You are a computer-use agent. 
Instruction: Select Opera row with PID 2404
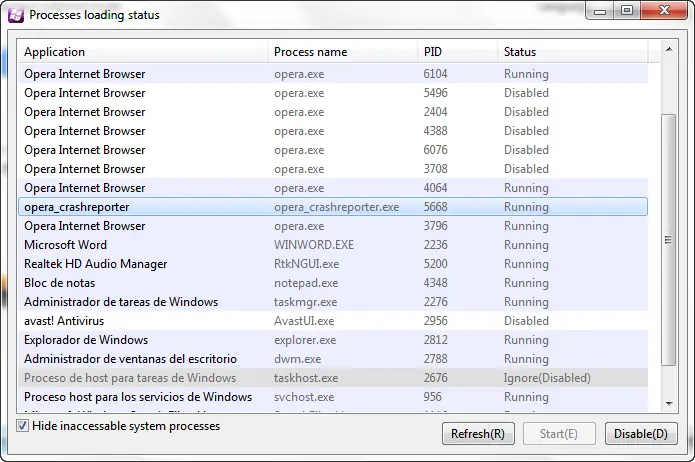tap(333, 112)
